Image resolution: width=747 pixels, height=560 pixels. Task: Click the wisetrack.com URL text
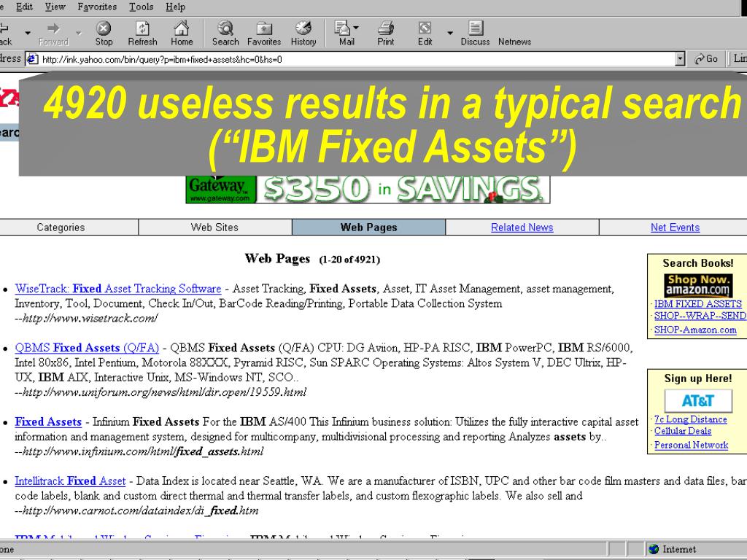pyautogui.click(x=86, y=318)
